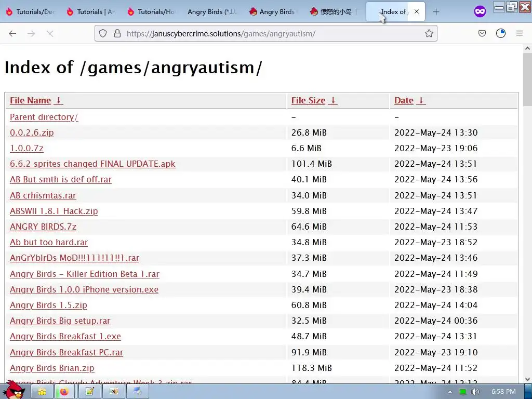The width and height of the screenshot is (532, 399).
Task: Download AB crhismtas.rar
Action: 43,195
